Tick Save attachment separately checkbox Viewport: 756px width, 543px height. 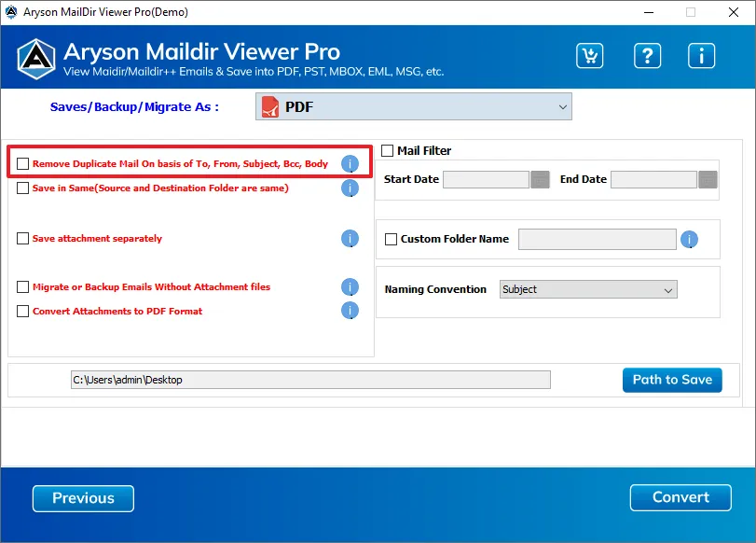tap(22, 239)
